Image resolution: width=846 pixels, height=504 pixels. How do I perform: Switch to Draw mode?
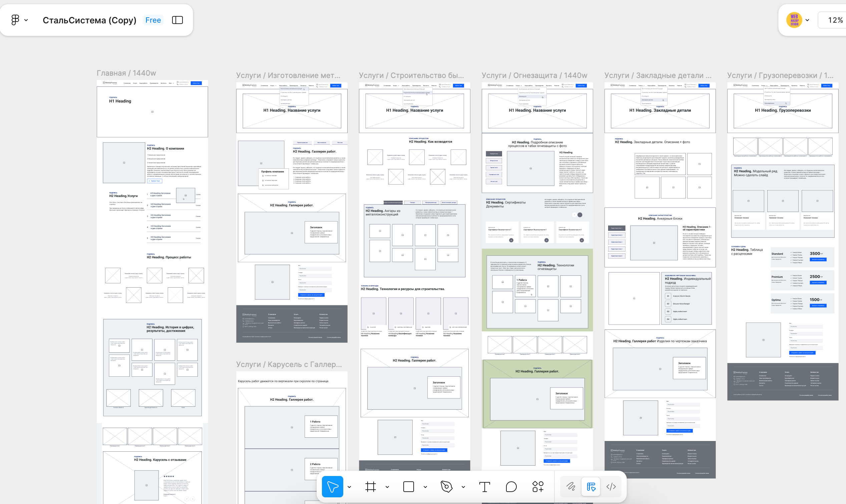click(571, 487)
